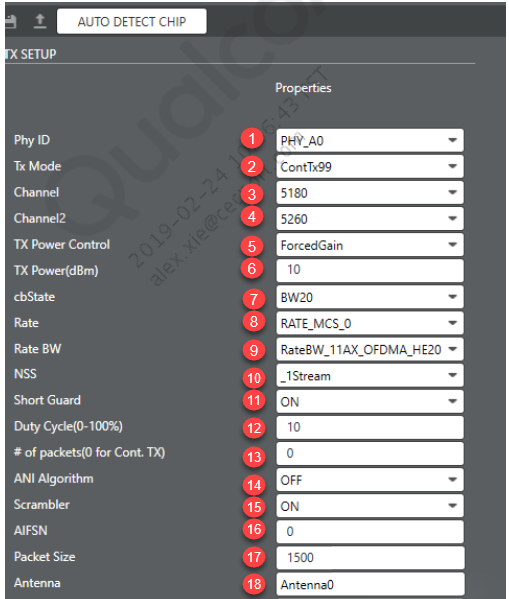
Task: Click the number of packets input field
Action: click(x=370, y=453)
